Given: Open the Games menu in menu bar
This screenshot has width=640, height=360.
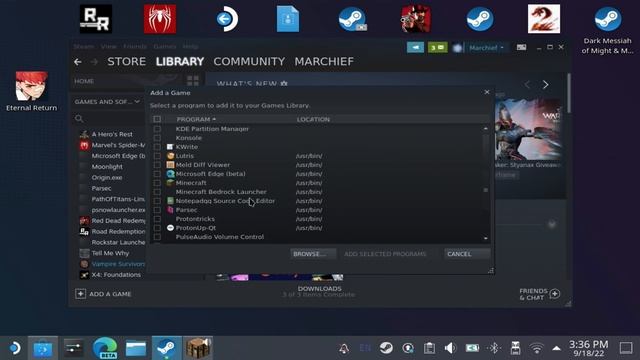Looking at the screenshot, I should point(165,47).
